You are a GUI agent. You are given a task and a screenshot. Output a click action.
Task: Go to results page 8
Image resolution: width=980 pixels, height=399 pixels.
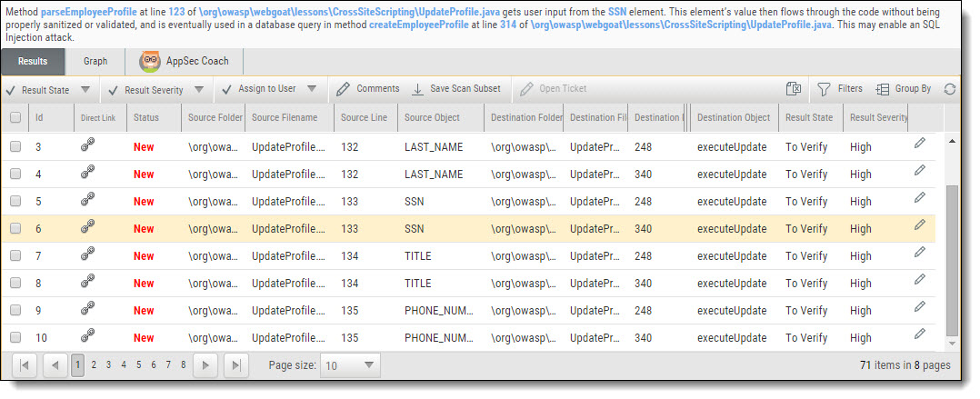click(183, 365)
